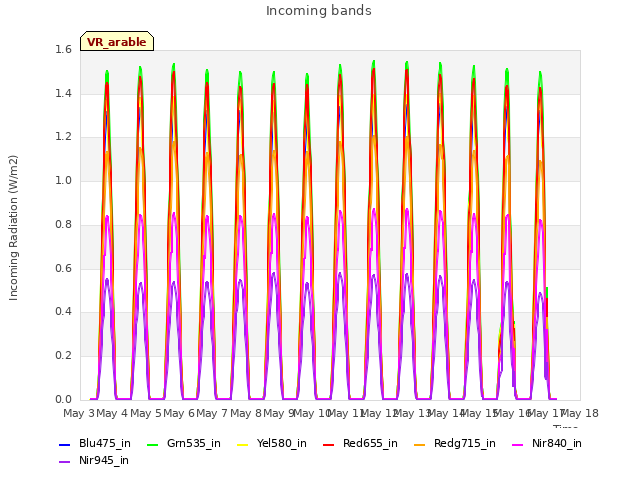Viewport: 640px width, 480px height.
Task: Select the Yel580_in legend swatch
Action: pyautogui.click(x=242, y=444)
